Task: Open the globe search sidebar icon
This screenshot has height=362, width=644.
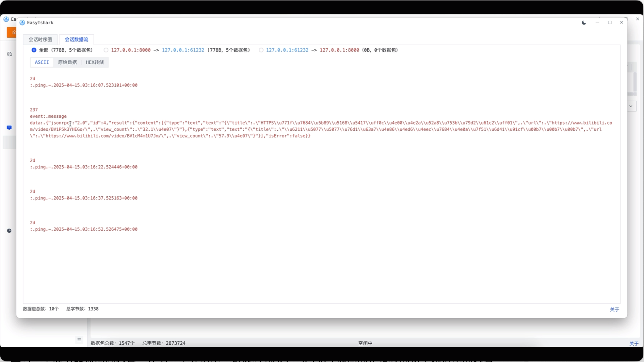Action: coord(10,54)
